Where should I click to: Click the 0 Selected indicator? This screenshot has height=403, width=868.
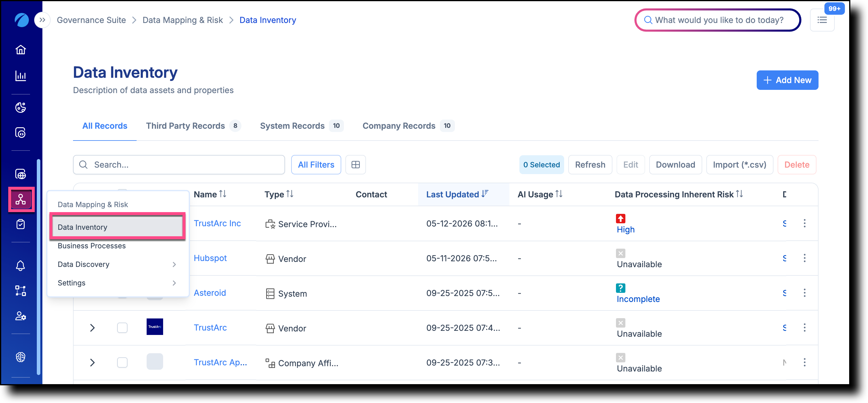pos(541,165)
